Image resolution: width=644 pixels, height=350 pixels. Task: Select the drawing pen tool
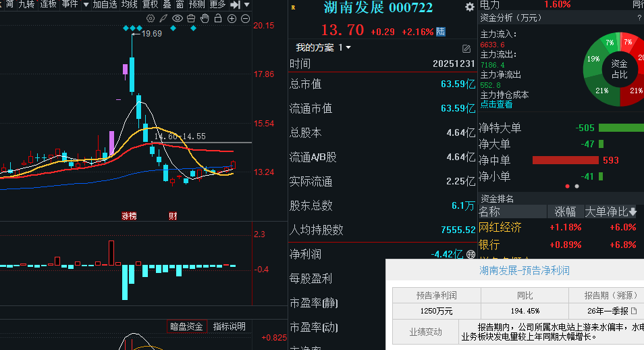(x=163, y=18)
